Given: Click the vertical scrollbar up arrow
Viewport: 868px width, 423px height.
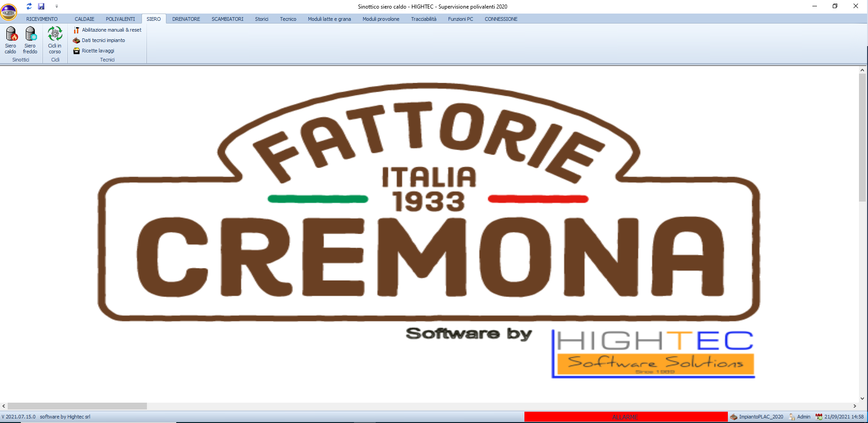Looking at the screenshot, I should pos(863,70).
